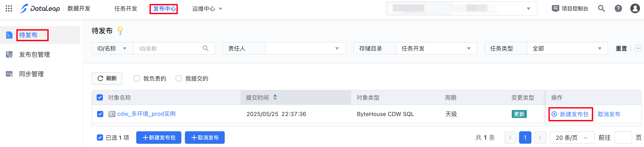This screenshot has width=644, height=147.
Task: Open the user profile avatar
Action: pyautogui.click(x=635, y=8)
